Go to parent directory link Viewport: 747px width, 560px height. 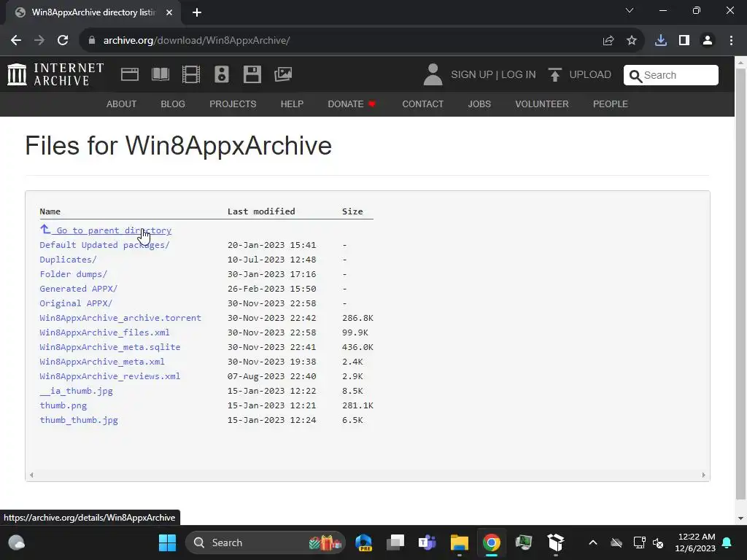click(x=106, y=230)
